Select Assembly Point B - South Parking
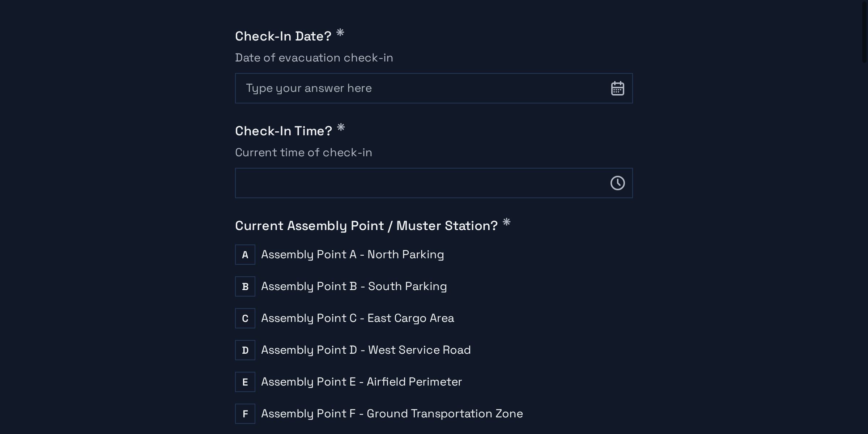Viewport: 868px width, 434px height. tap(354, 286)
